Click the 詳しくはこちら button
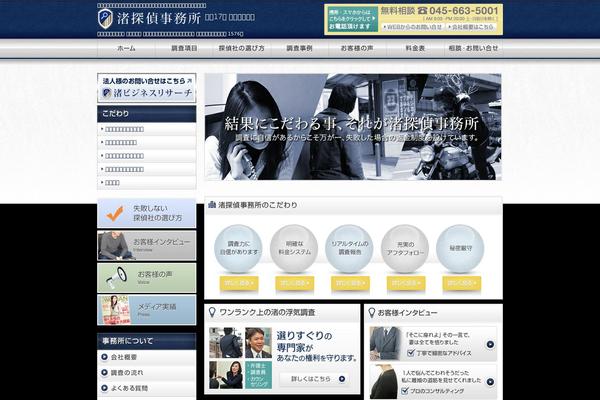600x400 pixels. [314, 379]
